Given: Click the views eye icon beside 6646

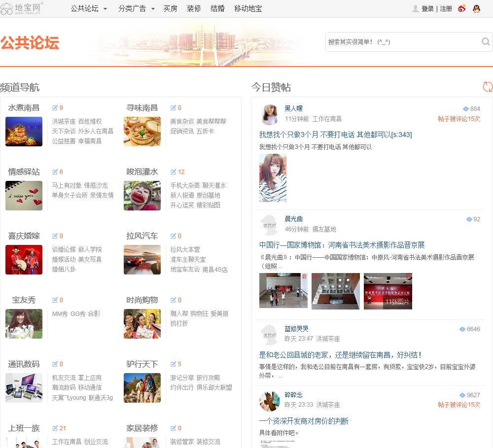Looking at the screenshot, I should (x=462, y=329).
